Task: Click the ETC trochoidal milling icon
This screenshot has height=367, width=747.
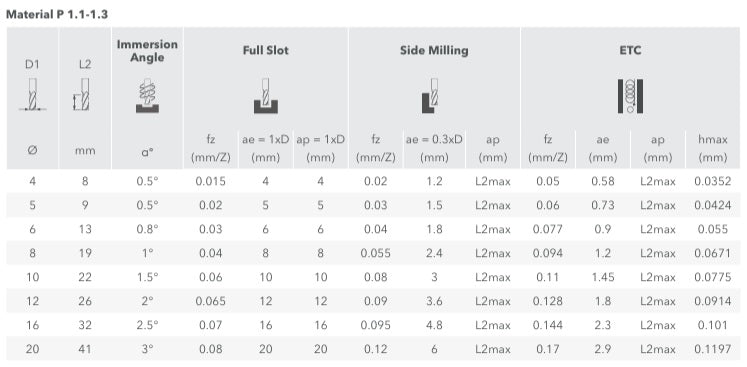Action: 630,96
